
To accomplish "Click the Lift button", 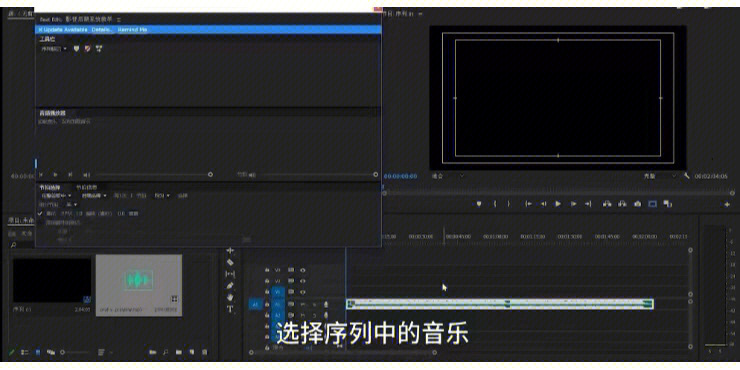I will point(607,204).
